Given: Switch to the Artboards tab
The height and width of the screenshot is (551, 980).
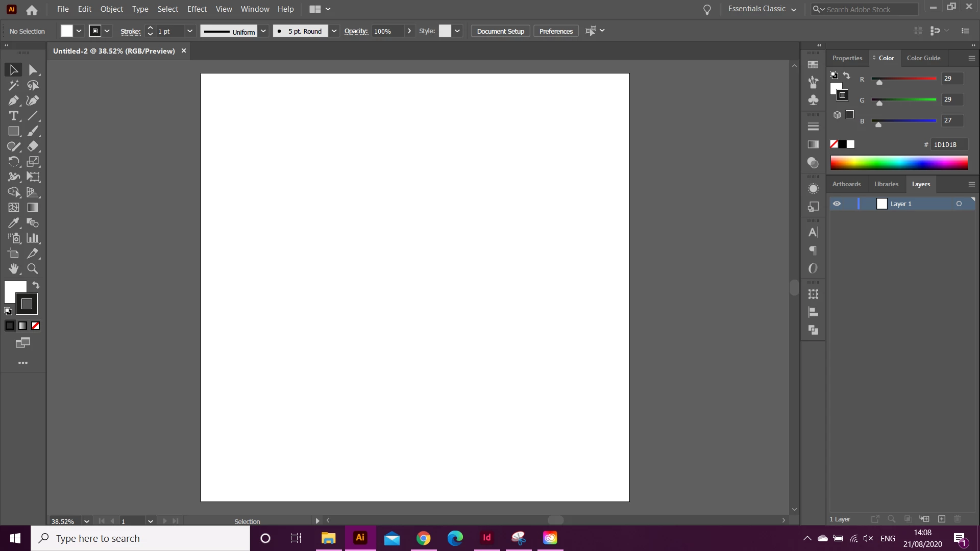Looking at the screenshot, I should tap(846, 184).
